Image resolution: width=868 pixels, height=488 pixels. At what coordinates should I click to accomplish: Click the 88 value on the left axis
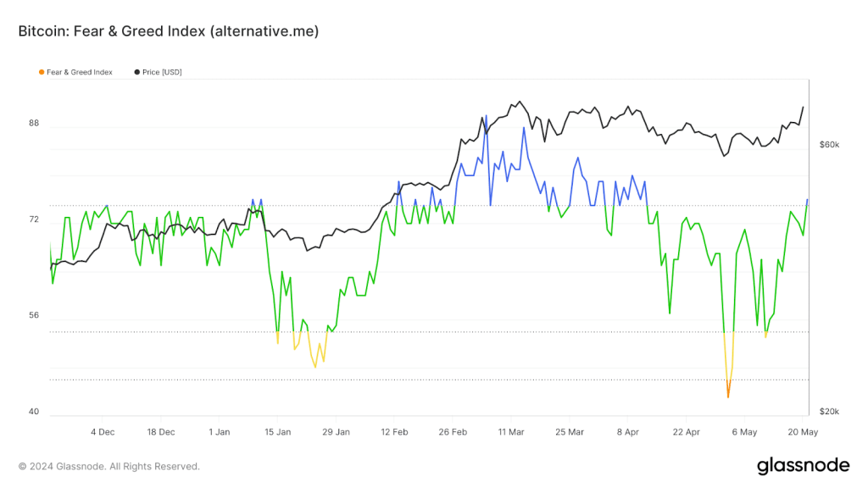(34, 124)
